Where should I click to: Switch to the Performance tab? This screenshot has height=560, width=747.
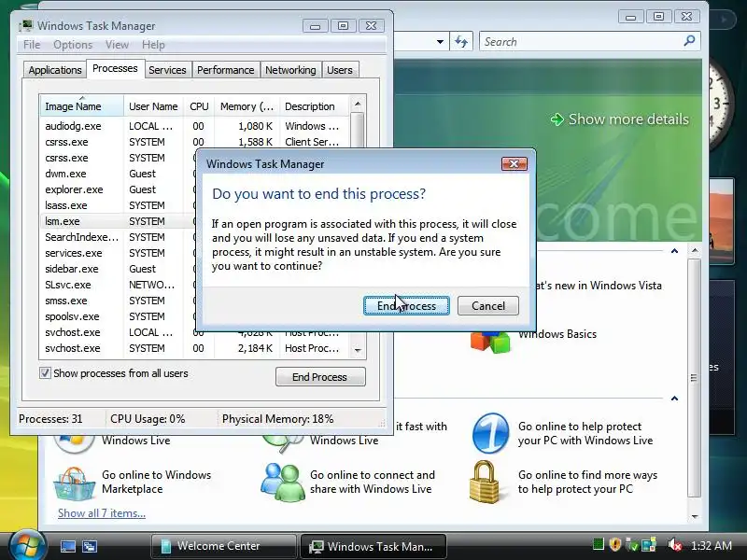coord(225,70)
